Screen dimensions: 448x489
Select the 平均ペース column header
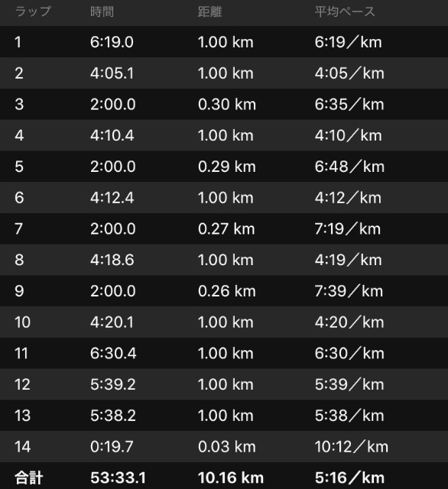pyautogui.click(x=345, y=12)
